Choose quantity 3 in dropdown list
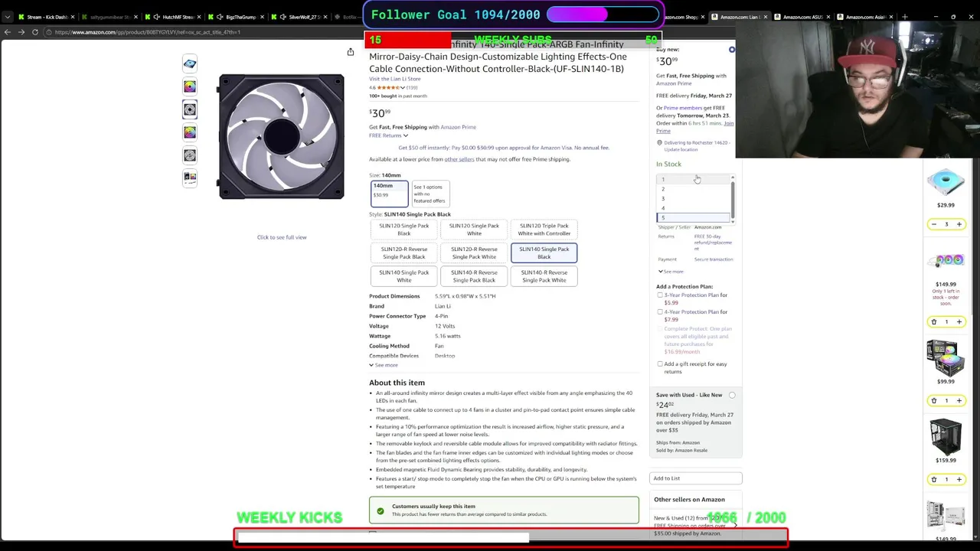This screenshot has height=551, width=980. [694, 199]
